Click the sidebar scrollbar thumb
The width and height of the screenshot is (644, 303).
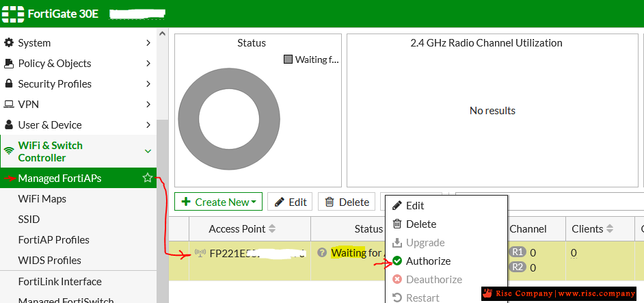coord(163,211)
